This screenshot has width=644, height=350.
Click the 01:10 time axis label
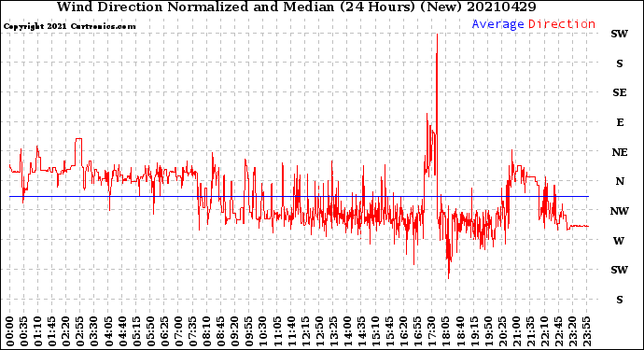37,331
